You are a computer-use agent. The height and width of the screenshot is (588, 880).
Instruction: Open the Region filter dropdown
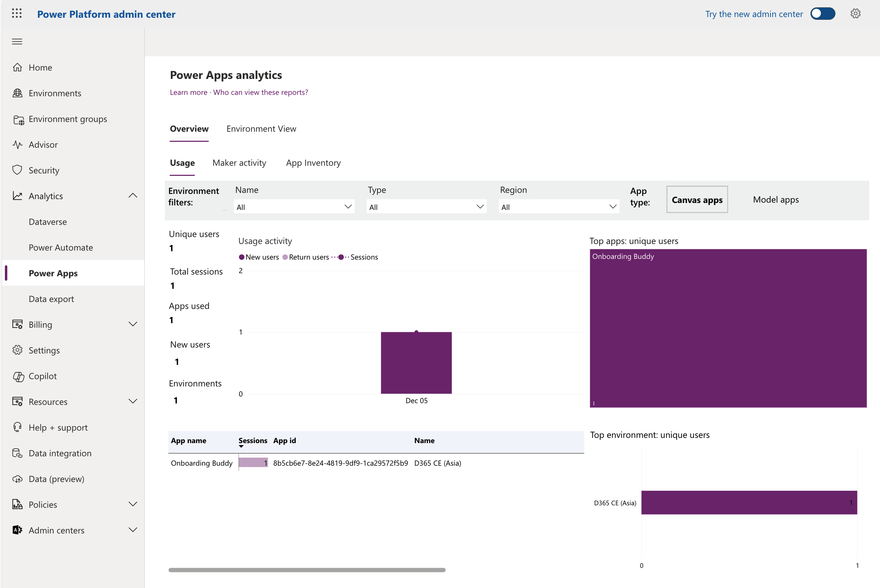point(558,207)
